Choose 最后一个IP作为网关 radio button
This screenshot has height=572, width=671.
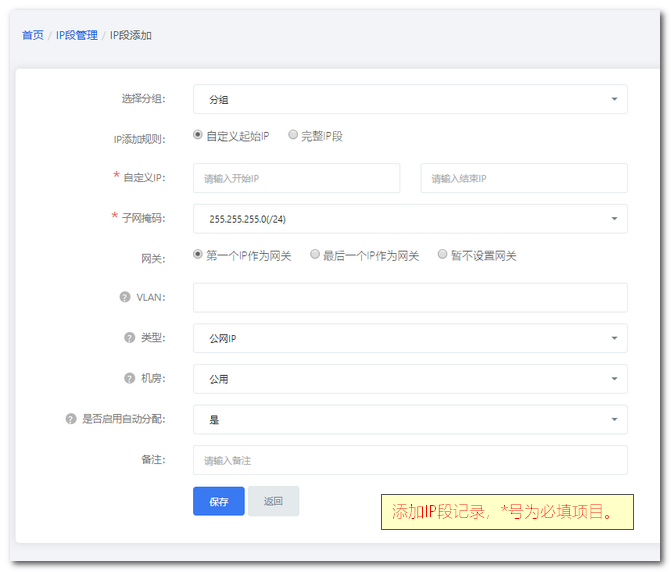[315, 254]
